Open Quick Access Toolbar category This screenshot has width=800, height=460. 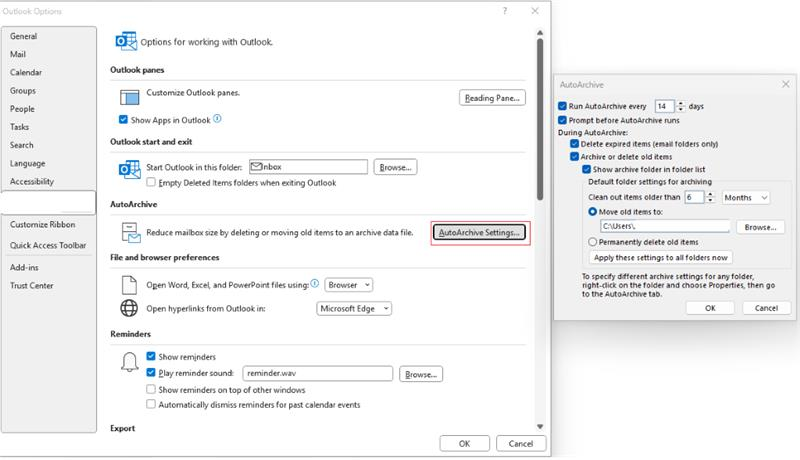click(48, 245)
